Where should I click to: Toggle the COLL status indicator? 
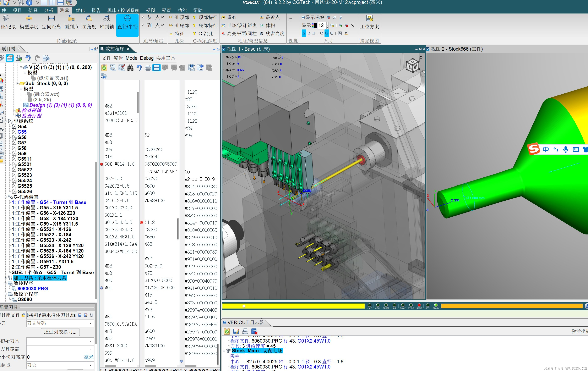(x=377, y=305)
